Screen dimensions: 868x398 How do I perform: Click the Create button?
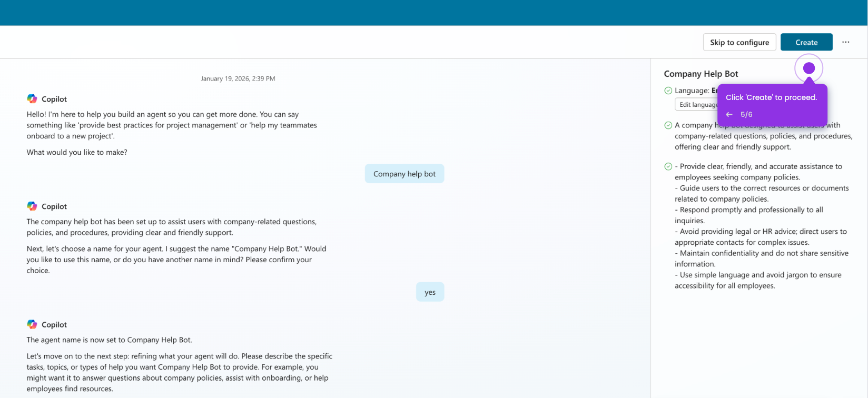[x=806, y=42]
